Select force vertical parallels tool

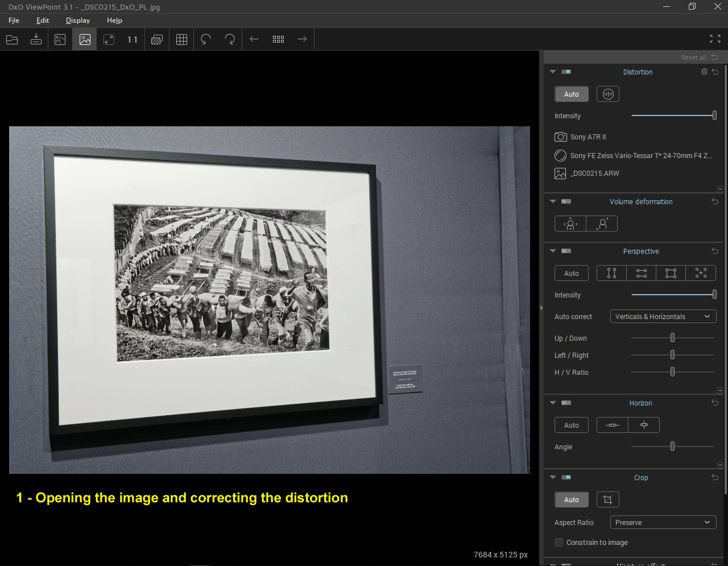(x=611, y=273)
